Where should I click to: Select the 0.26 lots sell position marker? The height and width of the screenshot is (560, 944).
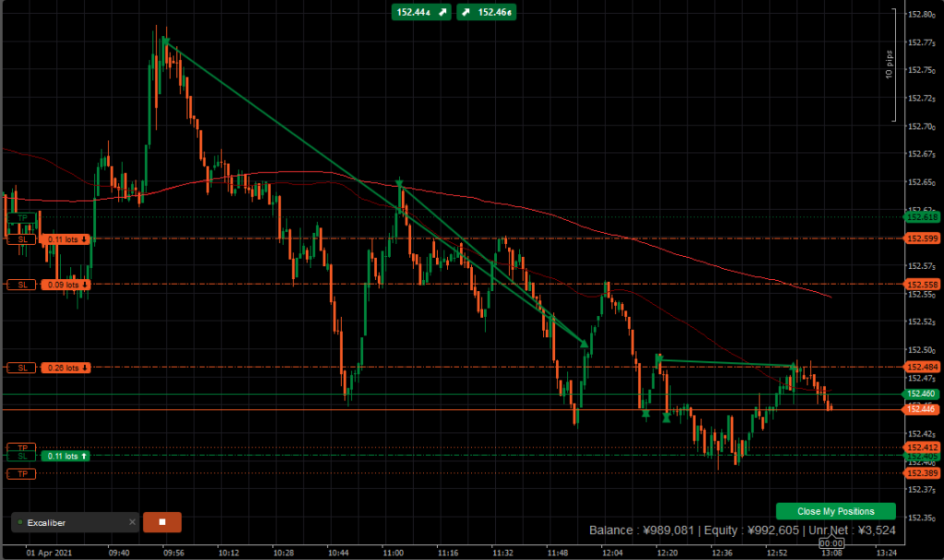pos(65,367)
